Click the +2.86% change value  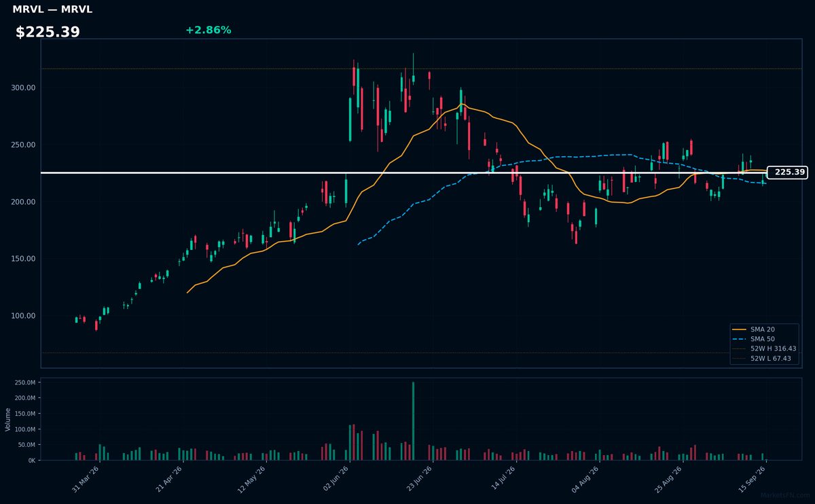[x=208, y=30]
